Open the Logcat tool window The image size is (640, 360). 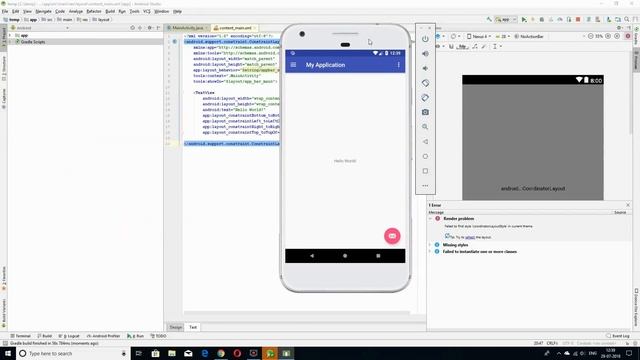70,336
